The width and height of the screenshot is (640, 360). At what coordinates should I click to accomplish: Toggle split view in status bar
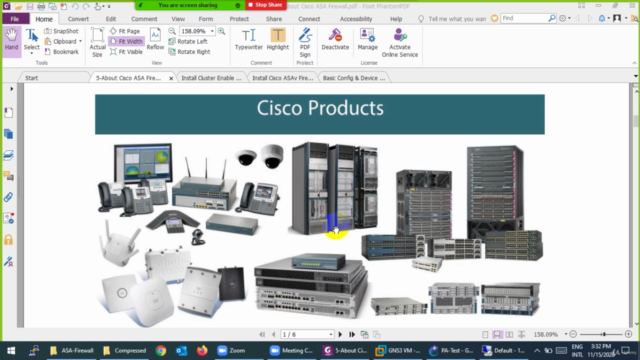point(522,334)
